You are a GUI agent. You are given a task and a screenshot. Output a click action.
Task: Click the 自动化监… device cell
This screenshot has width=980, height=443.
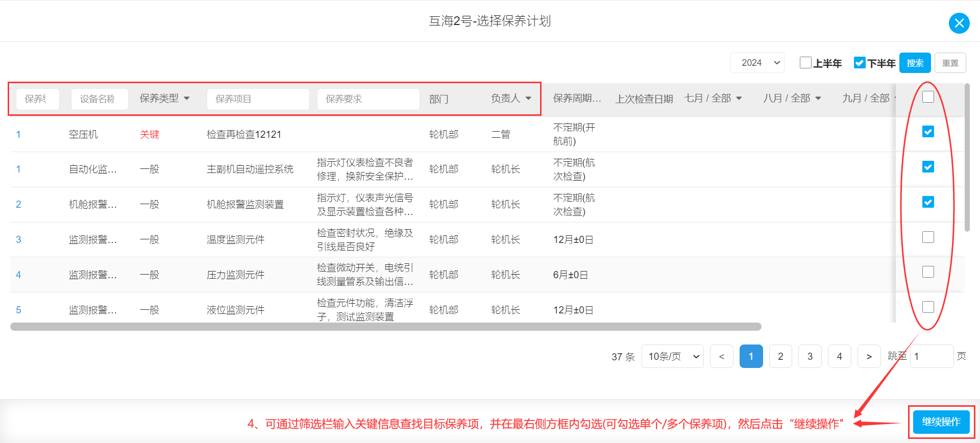pos(93,169)
